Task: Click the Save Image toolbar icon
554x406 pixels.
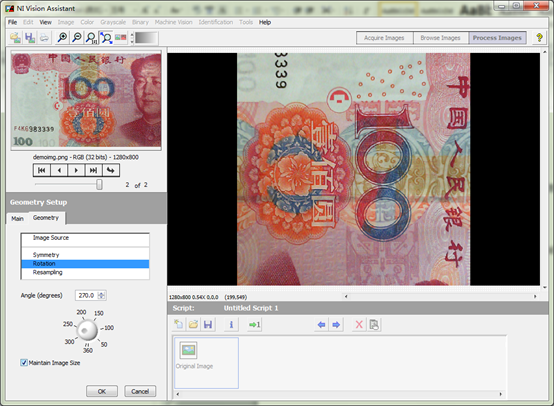Action: coord(30,37)
